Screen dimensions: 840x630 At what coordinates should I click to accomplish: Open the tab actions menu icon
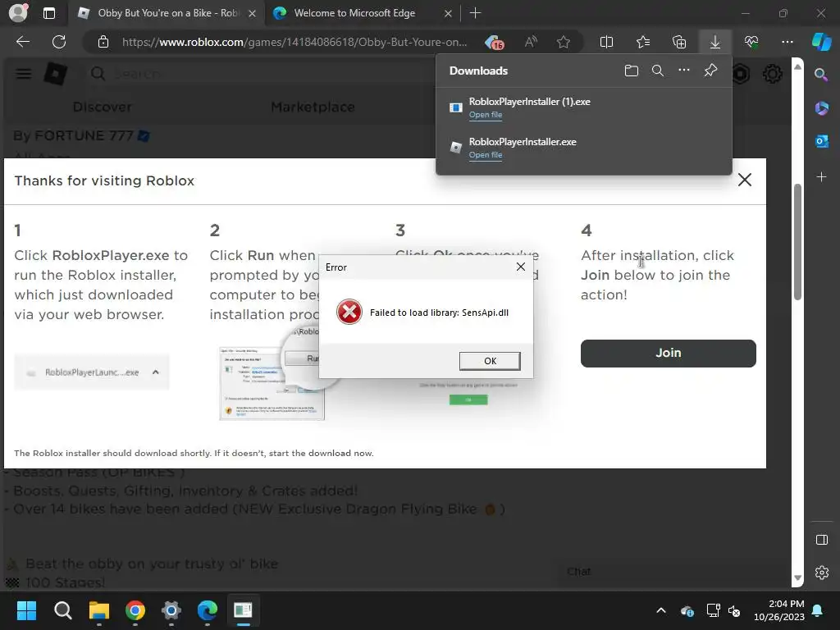coord(48,13)
